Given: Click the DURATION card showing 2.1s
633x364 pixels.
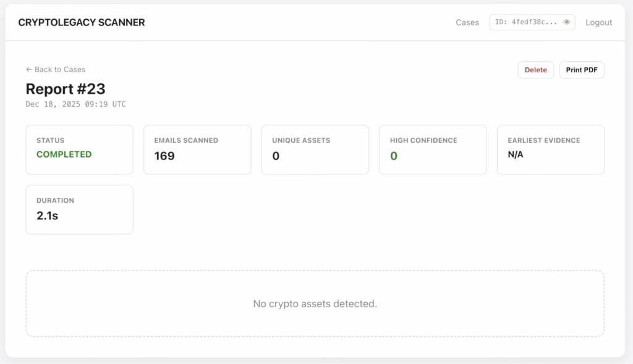Looking at the screenshot, I should (79, 209).
